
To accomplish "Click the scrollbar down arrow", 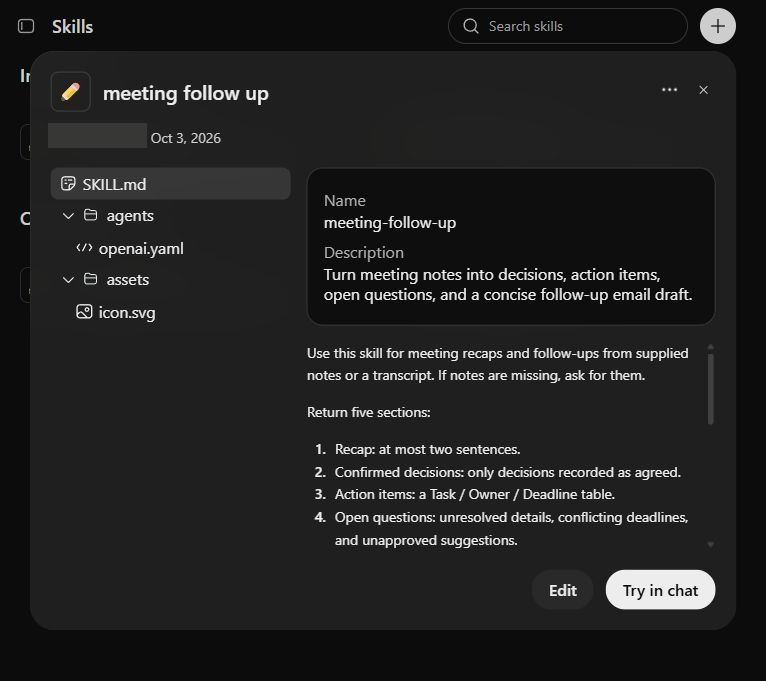I will coord(710,544).
